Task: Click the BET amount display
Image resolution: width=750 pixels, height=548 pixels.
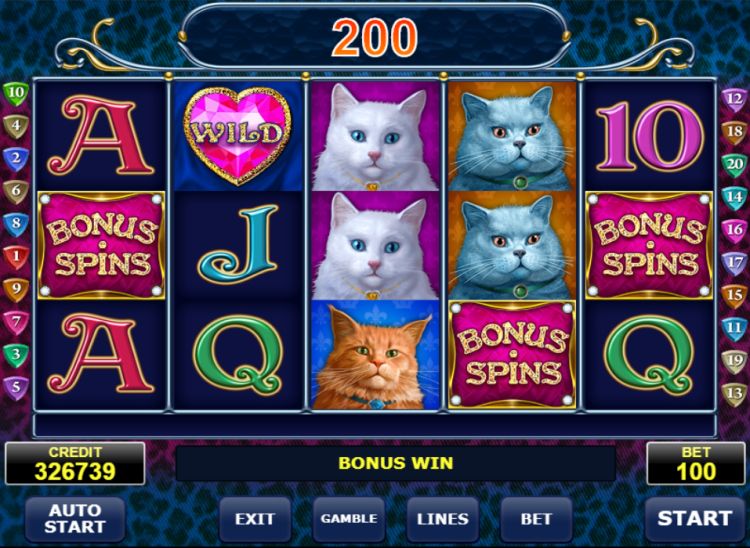Action: click(696, 463)
